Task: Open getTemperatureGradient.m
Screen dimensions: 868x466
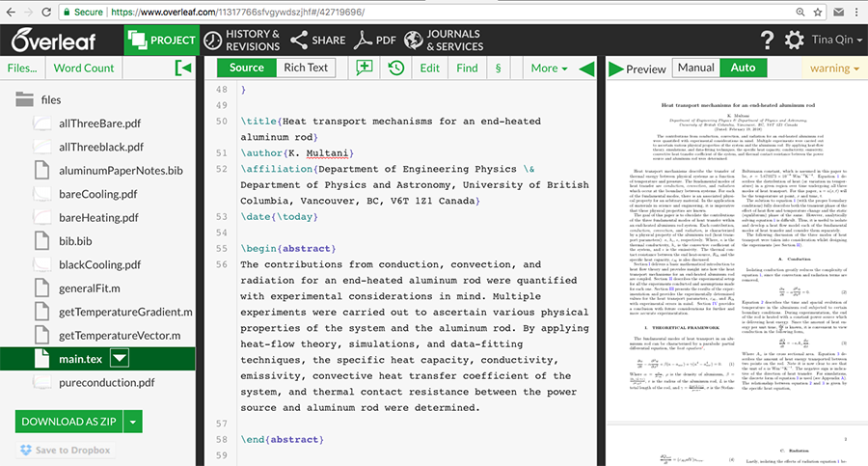Action: click(x=125, y=312)
